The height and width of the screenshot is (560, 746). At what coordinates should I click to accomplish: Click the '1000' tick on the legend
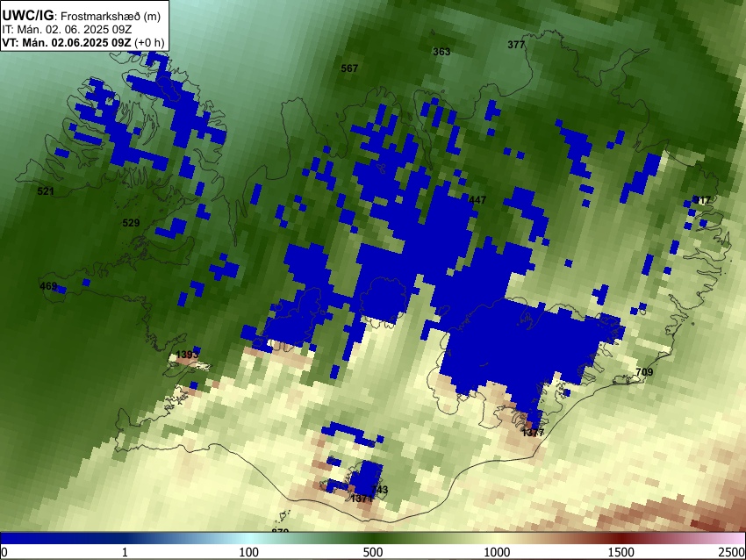[497, 552]
